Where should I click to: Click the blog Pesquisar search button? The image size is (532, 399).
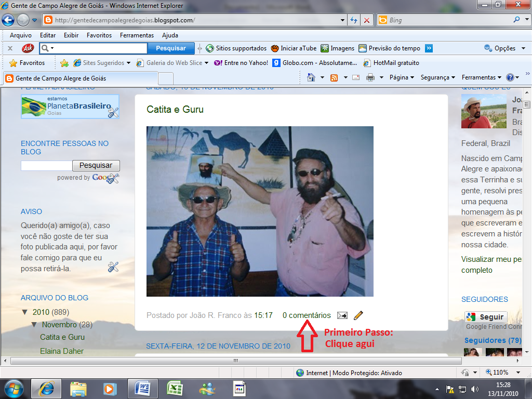[x=96, y=166]
